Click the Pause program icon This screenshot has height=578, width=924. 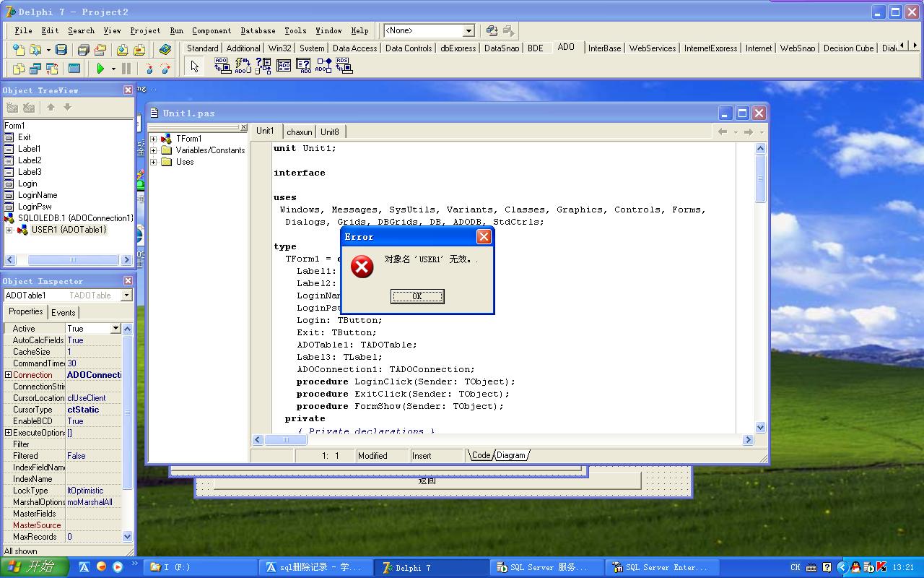[x=126, y=69]
